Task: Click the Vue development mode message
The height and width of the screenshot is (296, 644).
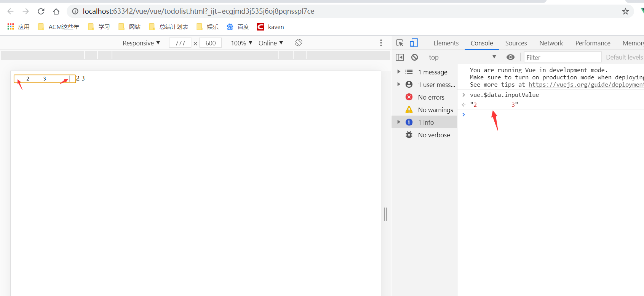Action: tap(556, 77)
